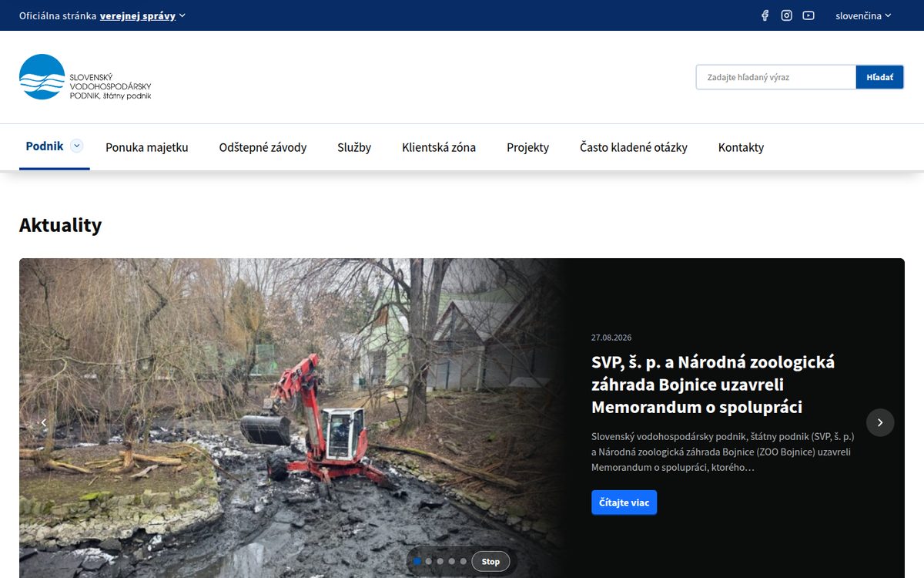Open the slovenčina language dropdown
Image resolution: width=924 pixels, height=578 pixels.
tap(863, 15)
